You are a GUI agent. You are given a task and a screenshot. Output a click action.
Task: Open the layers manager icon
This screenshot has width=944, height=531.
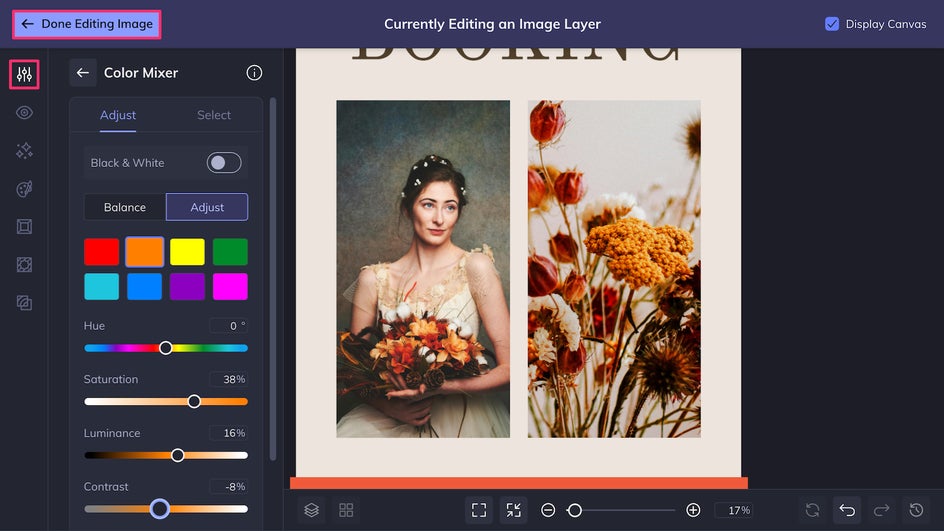pyautogui.click(x=311, y=510)
